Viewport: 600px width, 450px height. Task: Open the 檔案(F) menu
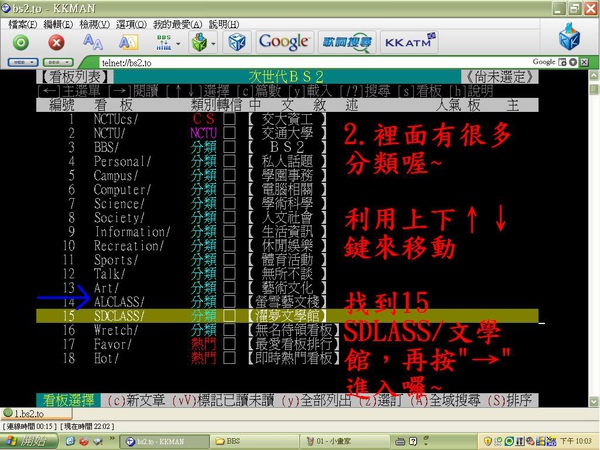coord(23,24)
